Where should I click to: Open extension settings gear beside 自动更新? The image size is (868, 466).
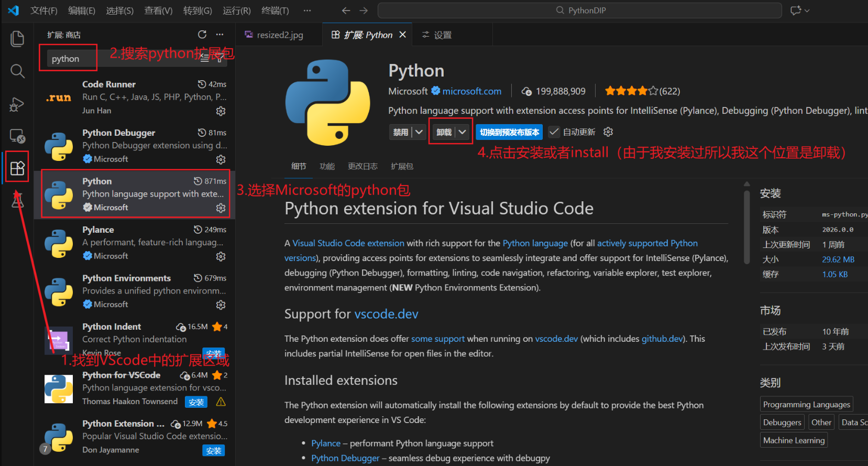click(x=608, y=132)
